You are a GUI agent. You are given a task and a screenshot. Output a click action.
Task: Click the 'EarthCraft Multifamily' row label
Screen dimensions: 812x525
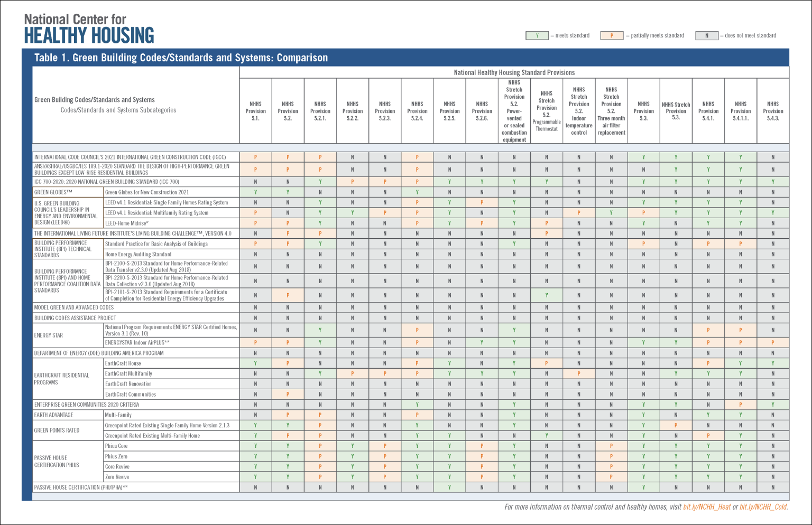click(128, 373)
